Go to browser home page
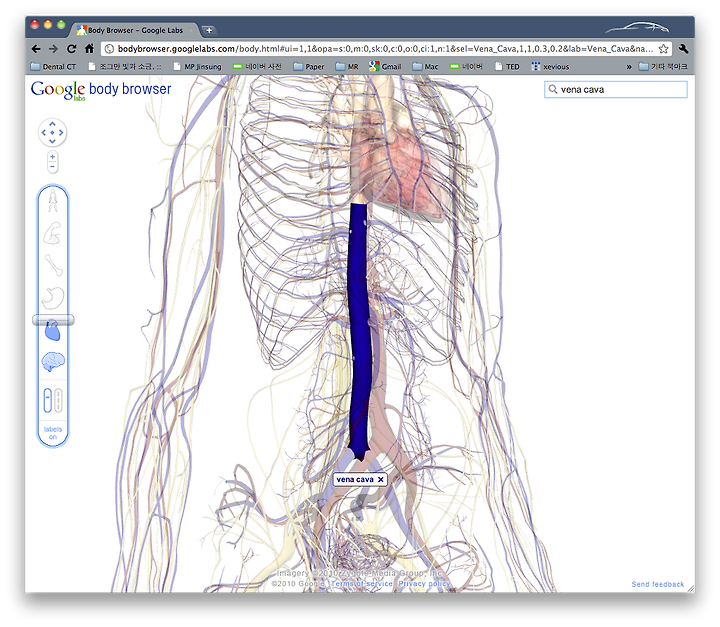The width and height of the screenshot is (720, 627). click(90, 48)
